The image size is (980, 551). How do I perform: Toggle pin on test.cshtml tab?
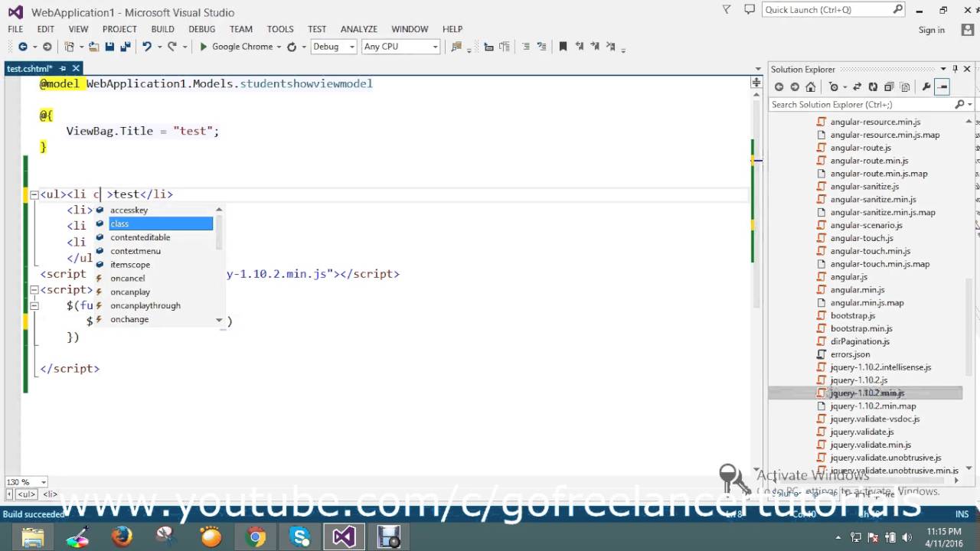(x=64, y=69)
